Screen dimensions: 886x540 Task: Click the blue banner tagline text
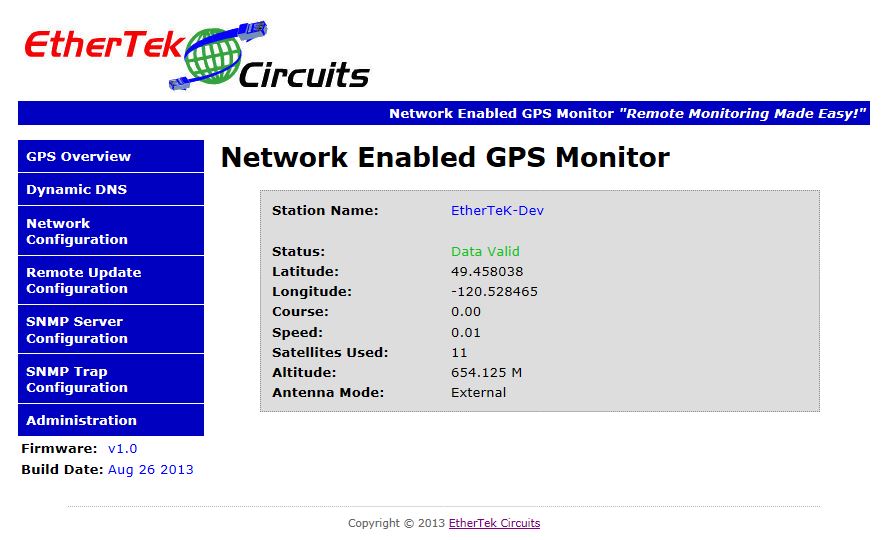628,114
